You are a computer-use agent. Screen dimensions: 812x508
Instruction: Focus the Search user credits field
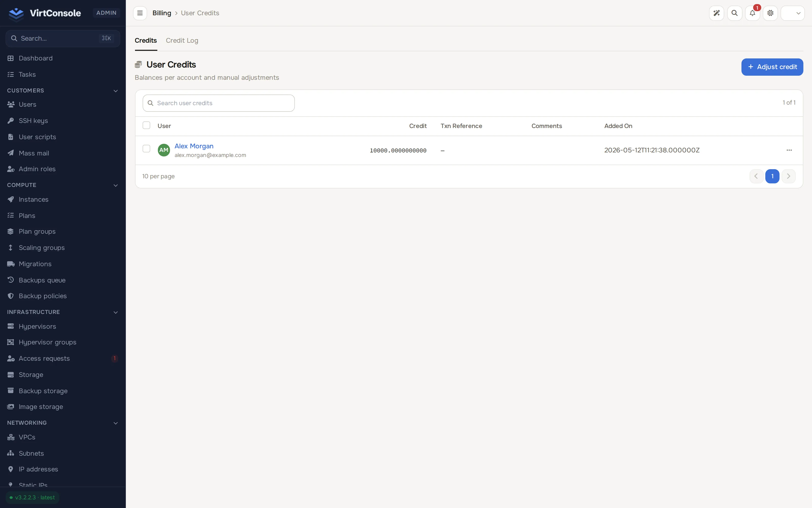tap(218, 103)
